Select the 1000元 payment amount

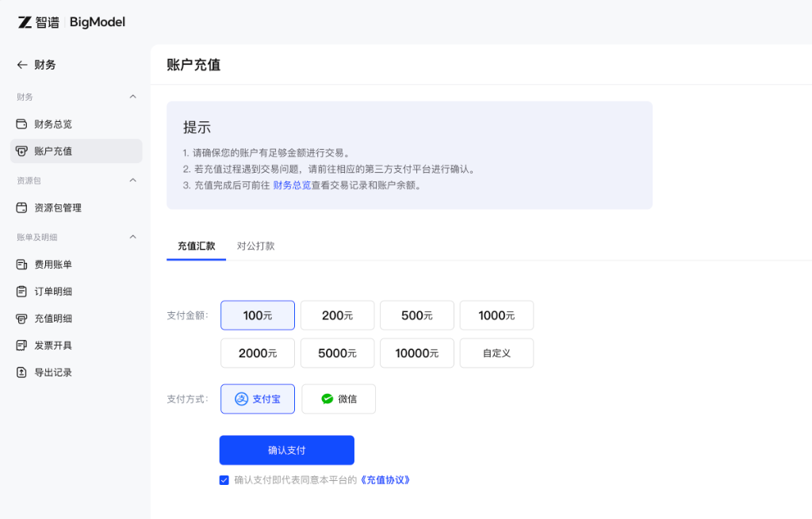[496, 315]
